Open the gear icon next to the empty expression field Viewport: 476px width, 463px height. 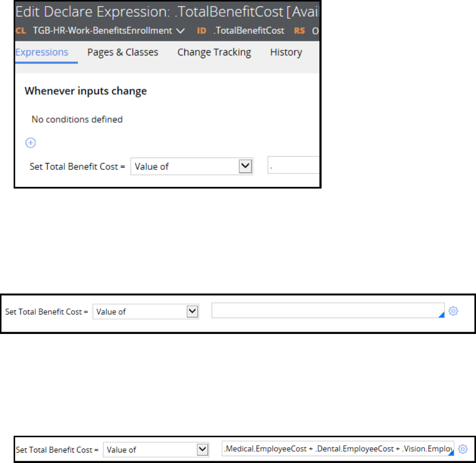pyautogui.click(x=453, y=311)
